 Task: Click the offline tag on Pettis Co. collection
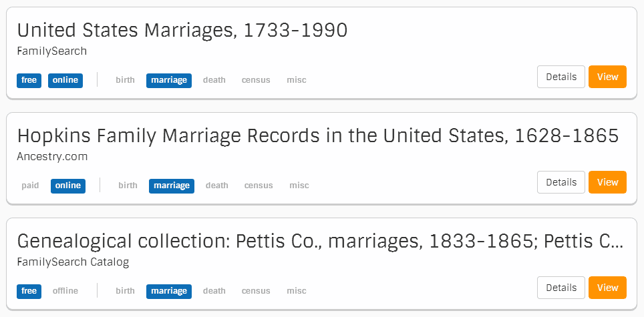coord(65,291)
